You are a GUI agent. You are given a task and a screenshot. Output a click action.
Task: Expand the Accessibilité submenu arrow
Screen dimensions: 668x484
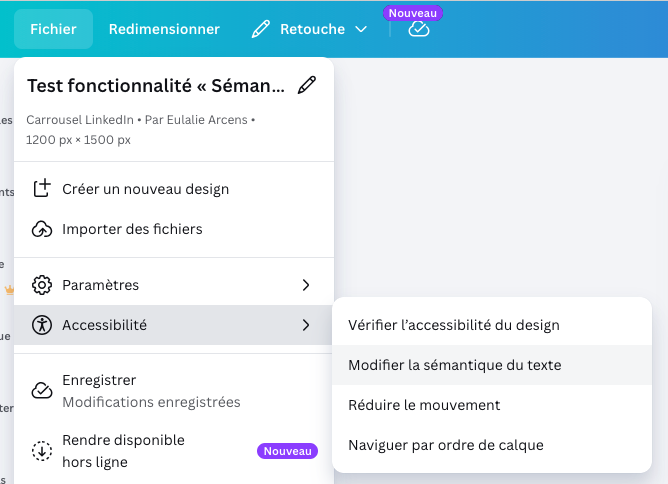point(306,325)
